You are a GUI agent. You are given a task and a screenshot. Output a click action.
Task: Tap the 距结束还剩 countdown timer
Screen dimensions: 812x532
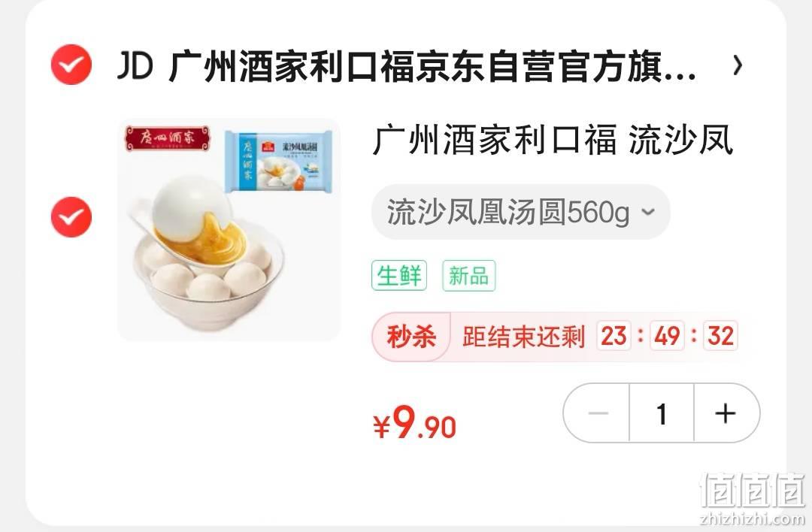pos(599,337)
